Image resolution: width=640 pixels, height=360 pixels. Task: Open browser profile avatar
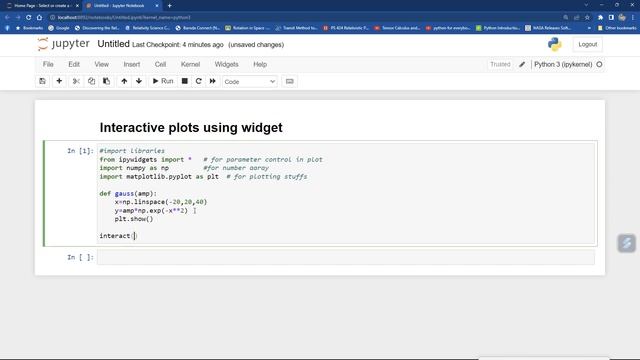tap(622, 18)
